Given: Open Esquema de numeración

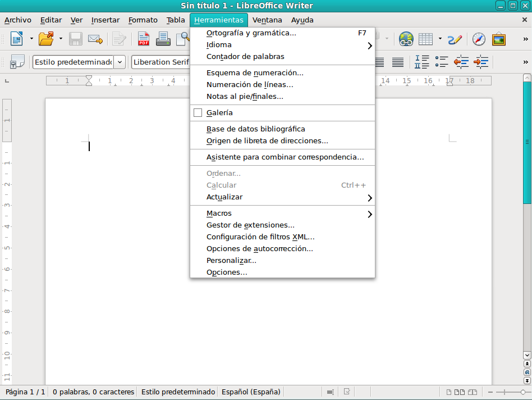Looking at the screenshot, I should (282, 72).
